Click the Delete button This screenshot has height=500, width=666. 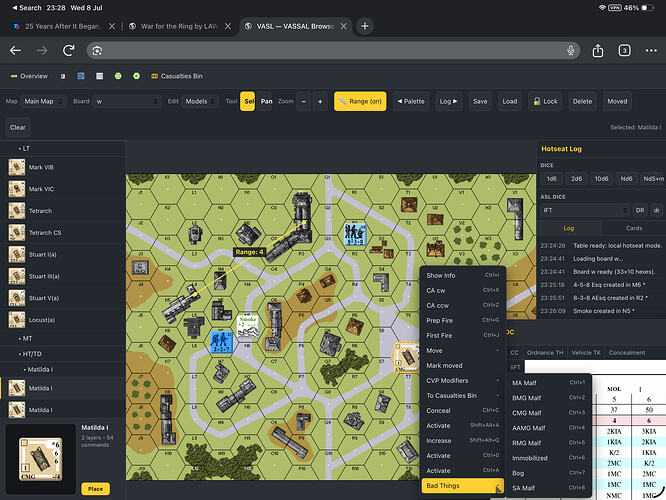(582, 101)
